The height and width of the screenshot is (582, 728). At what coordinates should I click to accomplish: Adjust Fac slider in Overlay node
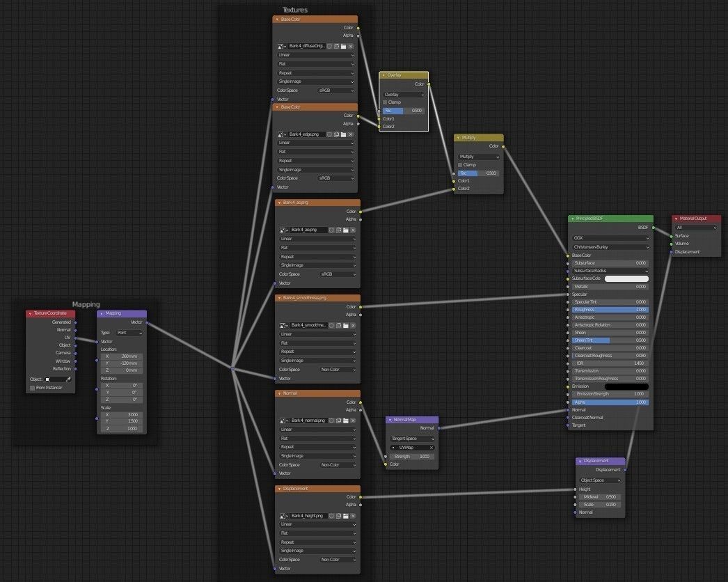404,111
